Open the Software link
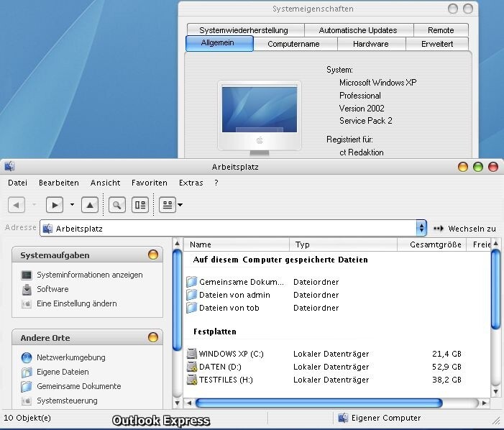504x430 pixels. [52, 289]
